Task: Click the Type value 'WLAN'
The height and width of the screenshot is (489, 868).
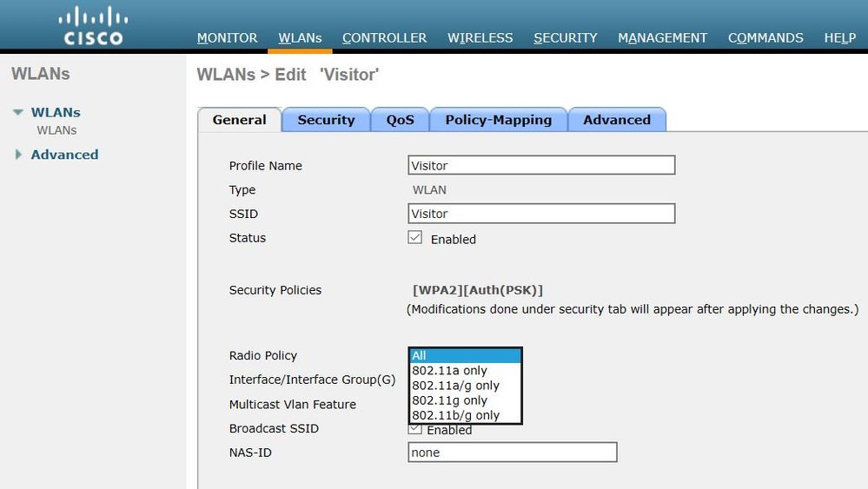Action: (x=429, y=189)
